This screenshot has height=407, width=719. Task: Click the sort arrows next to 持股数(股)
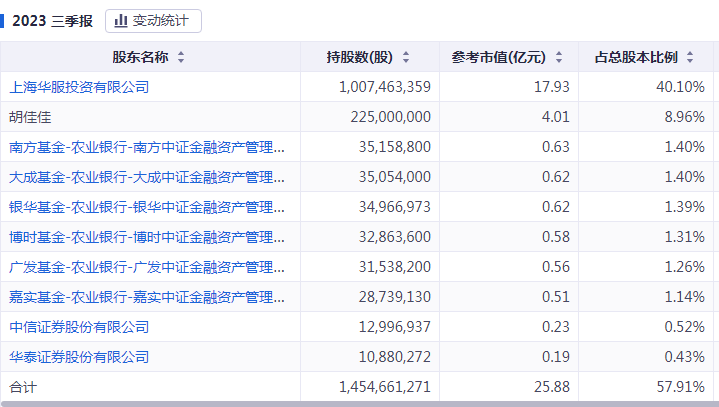[406, 57]
